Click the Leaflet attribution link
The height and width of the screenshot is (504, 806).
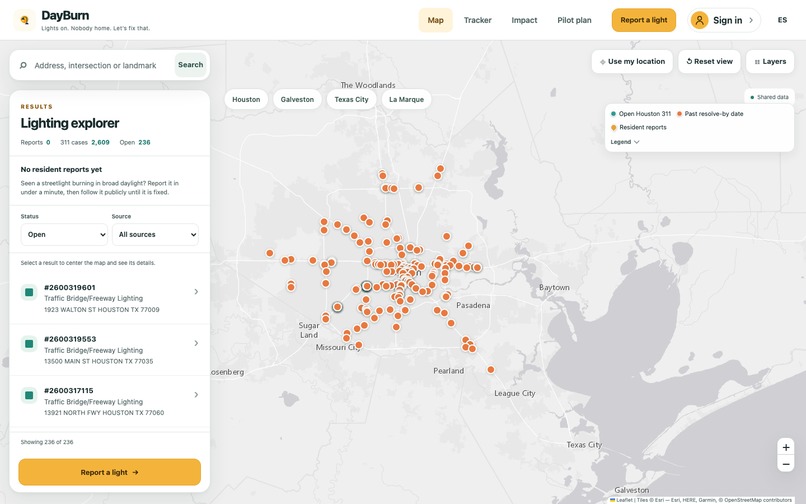(621, 500)
